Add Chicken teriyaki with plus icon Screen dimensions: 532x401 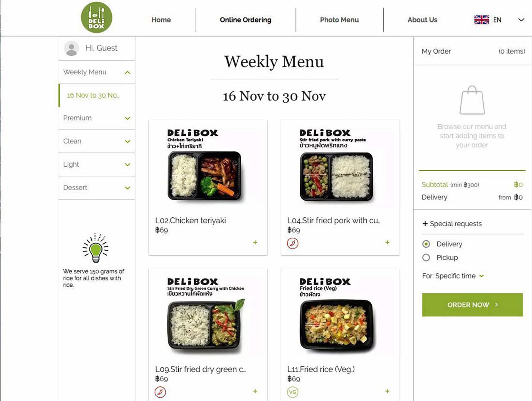point(255,242)
